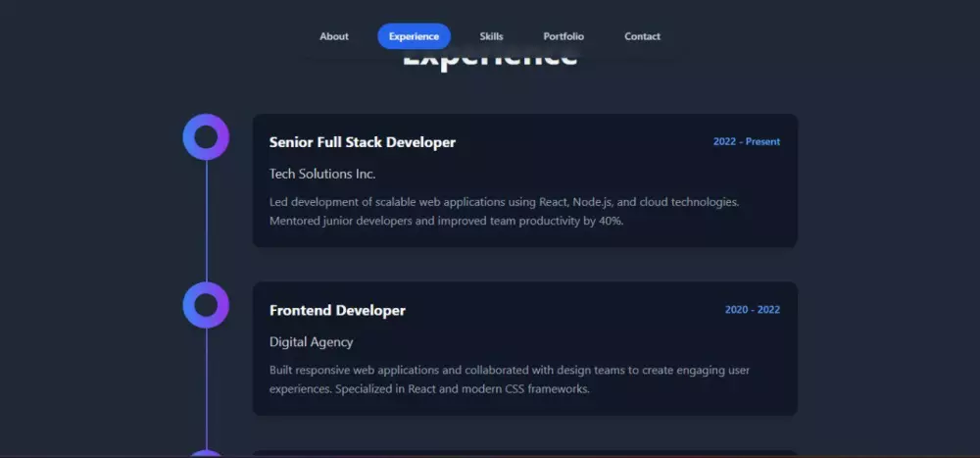Click the partially hidden Experience page heading
Image resolution: width=980 pixels, height=458 pixels.
[490, 60]
